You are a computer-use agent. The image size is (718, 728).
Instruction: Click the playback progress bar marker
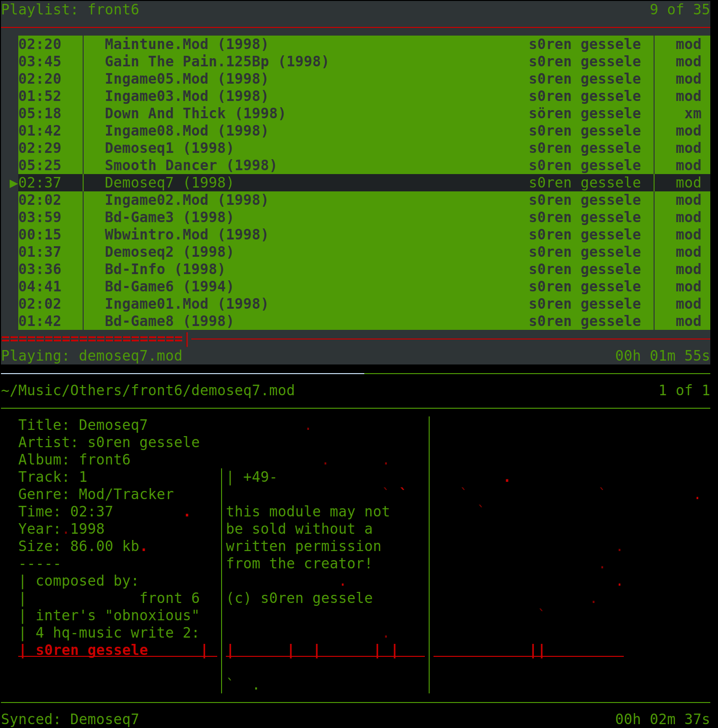tap(187, 339)
